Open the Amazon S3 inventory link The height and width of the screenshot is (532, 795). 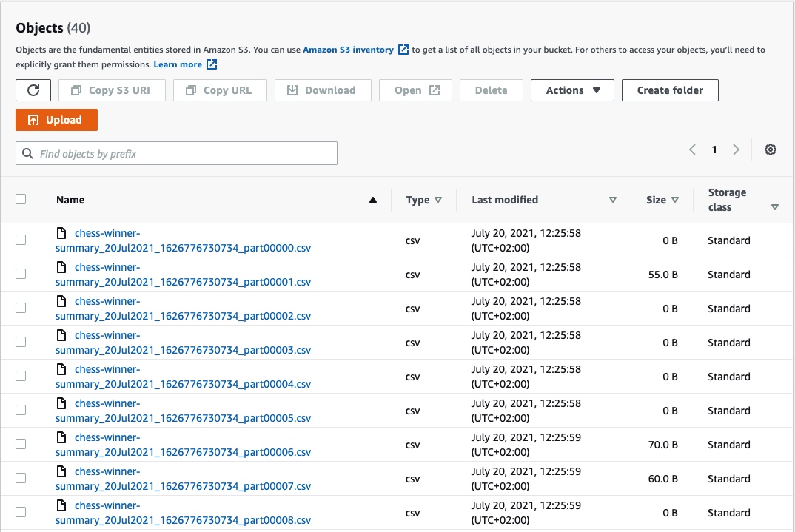(x=349, y=49)
